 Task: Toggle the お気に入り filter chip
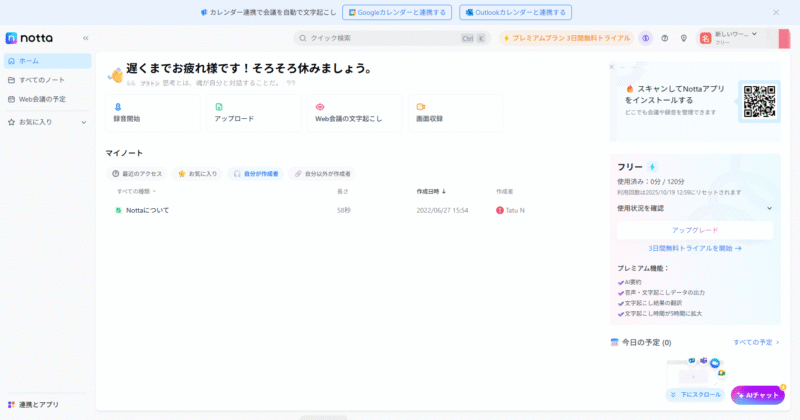[x=197, y=173]
